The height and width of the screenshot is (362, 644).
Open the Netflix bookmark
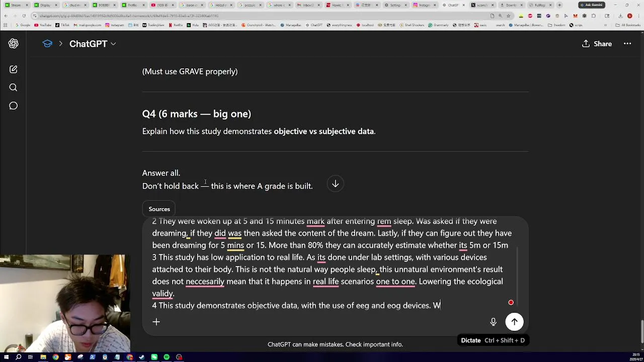click(x=175, y=25)
